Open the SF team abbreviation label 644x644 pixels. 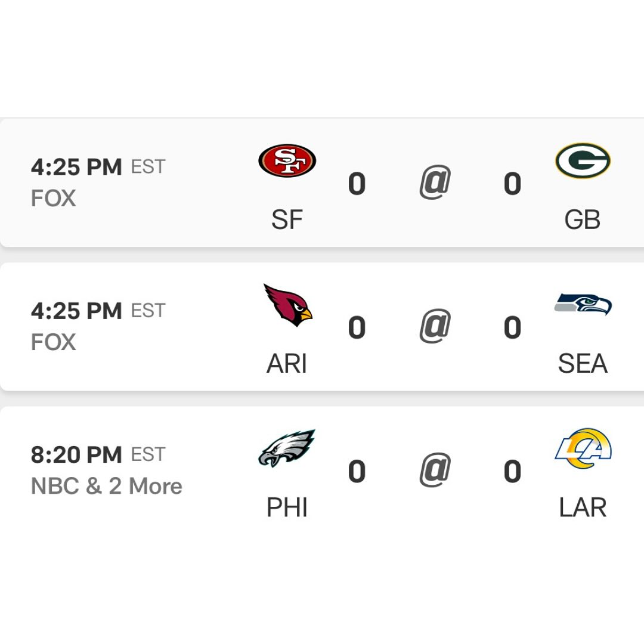tap(287, 219)
